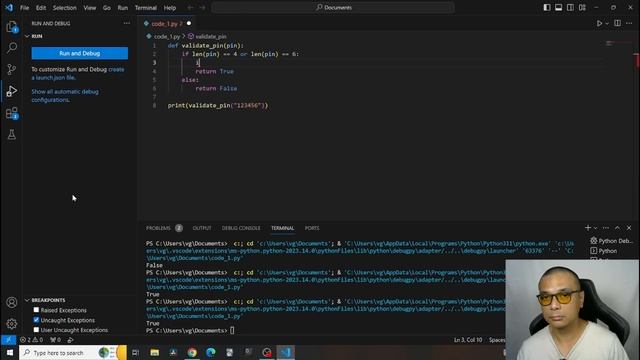This screenshot has width=640, height=360.
Task: Uncheck Uncaught Exceptions breakpoint
Action: (x=36, y=320)
